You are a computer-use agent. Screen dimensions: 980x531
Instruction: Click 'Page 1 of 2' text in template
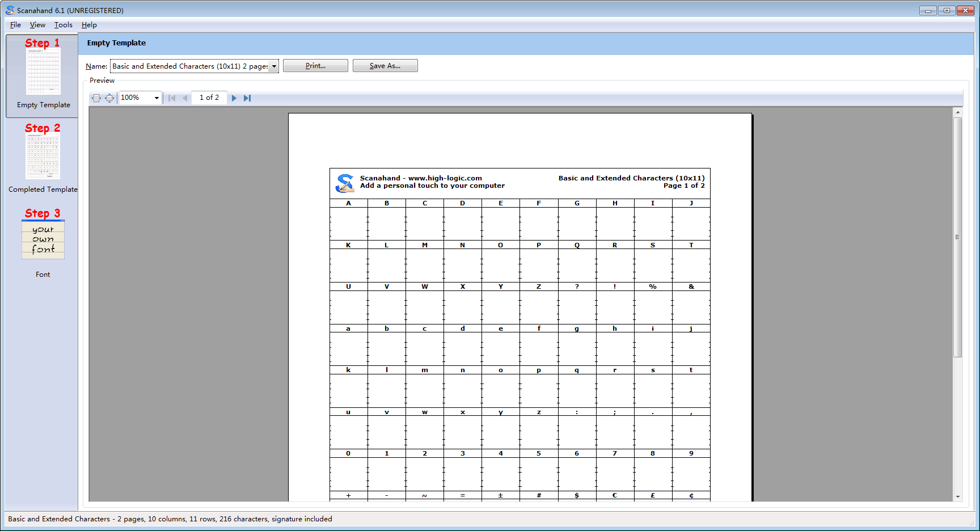(x=684, y=186)
